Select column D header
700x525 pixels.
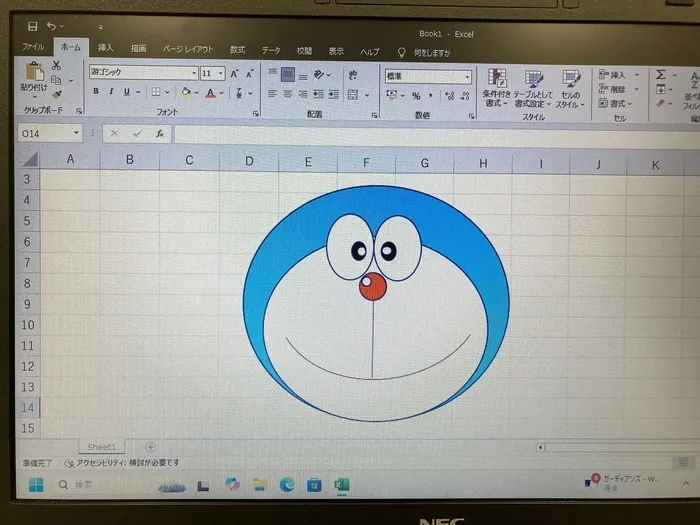pos(249,161)
